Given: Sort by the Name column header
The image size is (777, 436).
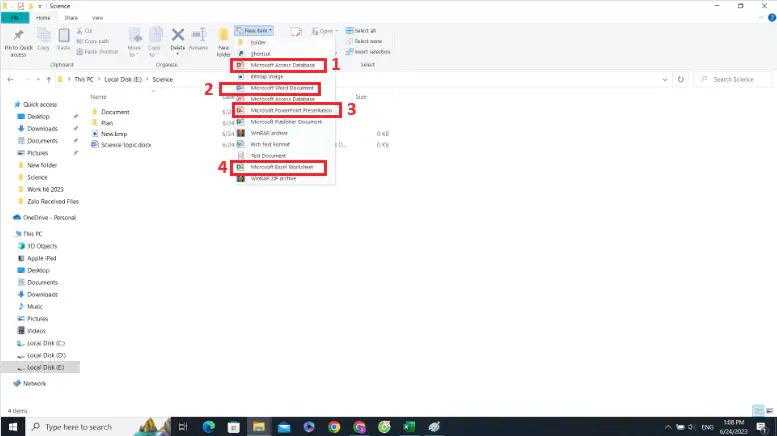Looking at the screenshot, I should click(99, 97).
